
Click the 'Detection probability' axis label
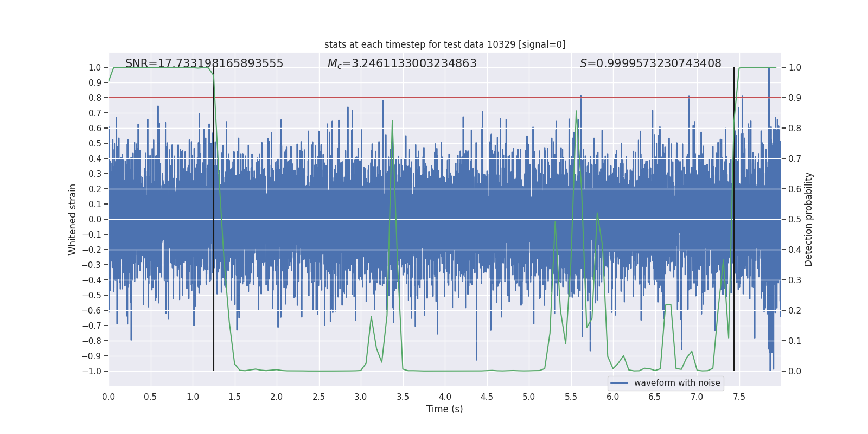click(809, 219)
